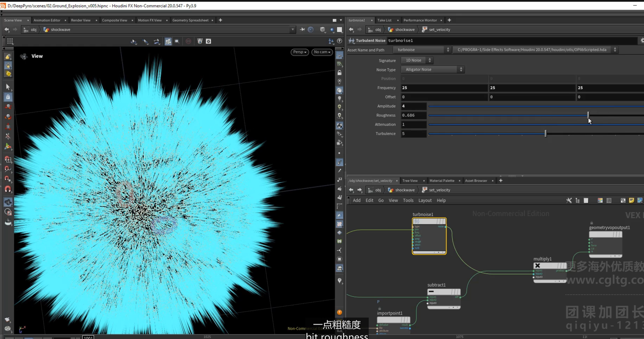The width and height of the screenshot is (644, 339).
Task: Switch to the Geometry Spreadsheet tab
Action: coord(190,20)
